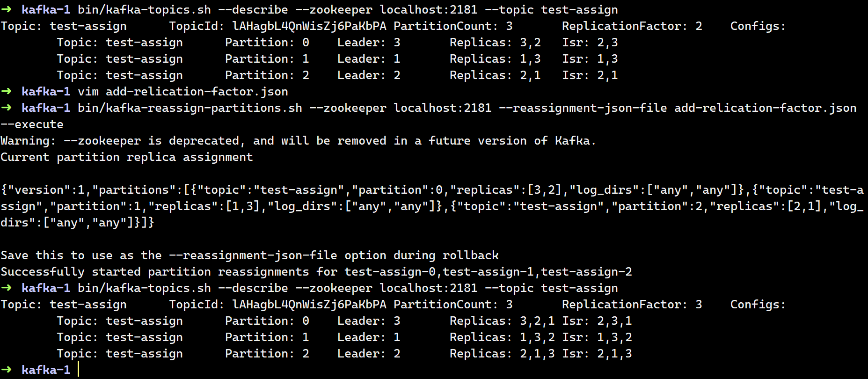The width and height of the screenshot is (868, 379).
Task: Click 'Replicas: 1,3' in first output
Action: point(495,59)
